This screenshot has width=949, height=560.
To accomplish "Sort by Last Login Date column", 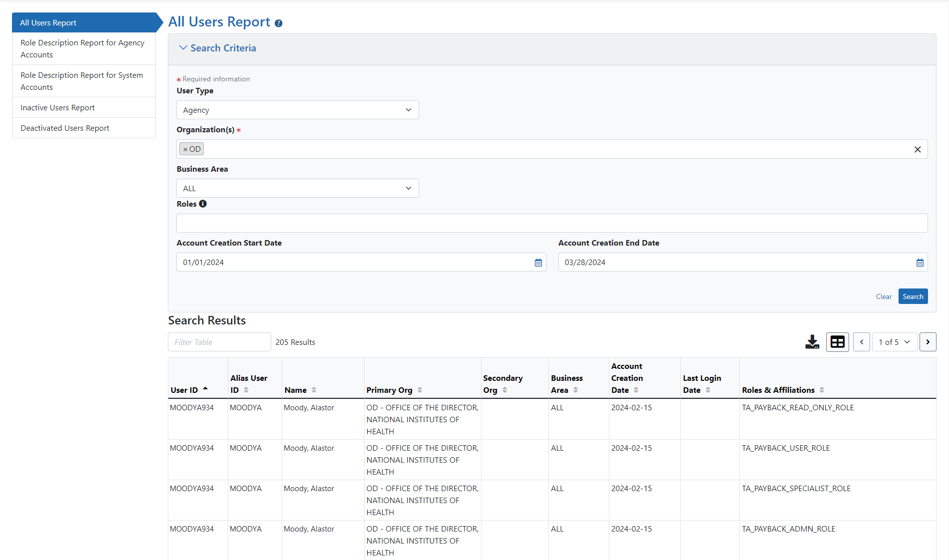I will 708,390.
